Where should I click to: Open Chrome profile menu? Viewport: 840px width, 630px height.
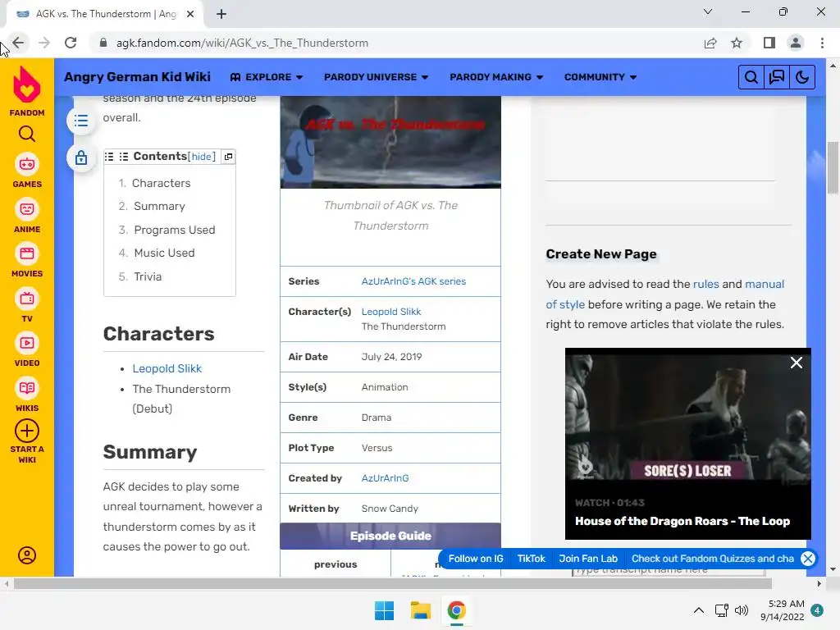tap(796, 43)
